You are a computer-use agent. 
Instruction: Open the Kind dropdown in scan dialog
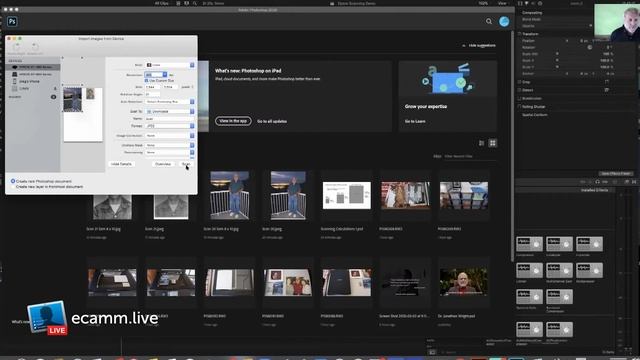pyautogui.click(x=170, y=65)
